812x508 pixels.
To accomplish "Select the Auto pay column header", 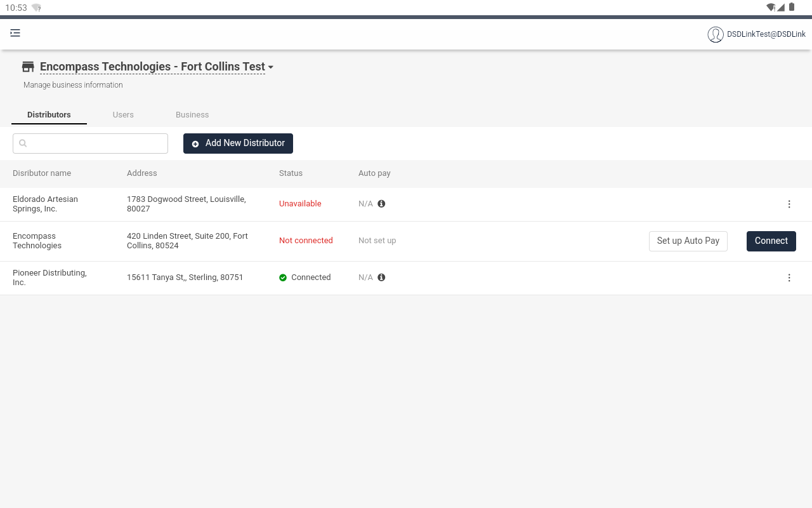I will coord(374,173).
